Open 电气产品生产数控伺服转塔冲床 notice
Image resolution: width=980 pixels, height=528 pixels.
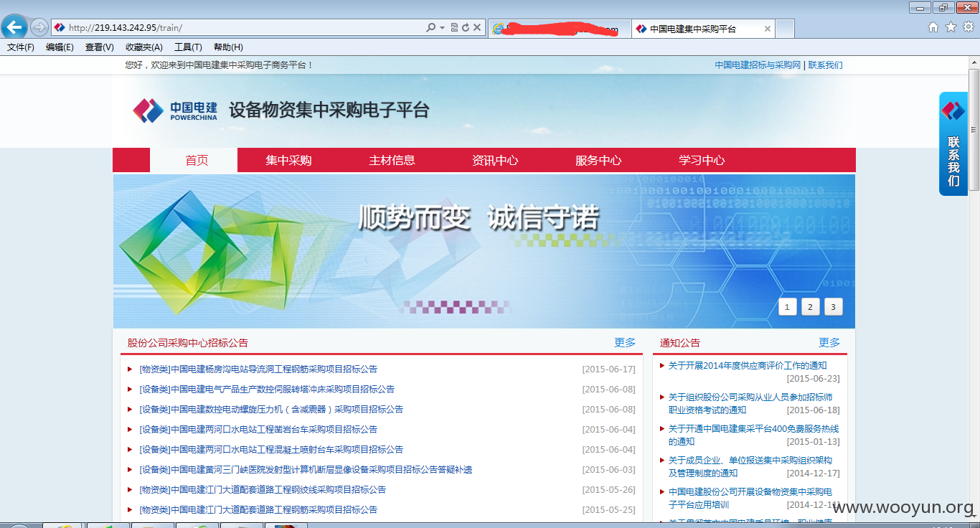tap(267, 390)
